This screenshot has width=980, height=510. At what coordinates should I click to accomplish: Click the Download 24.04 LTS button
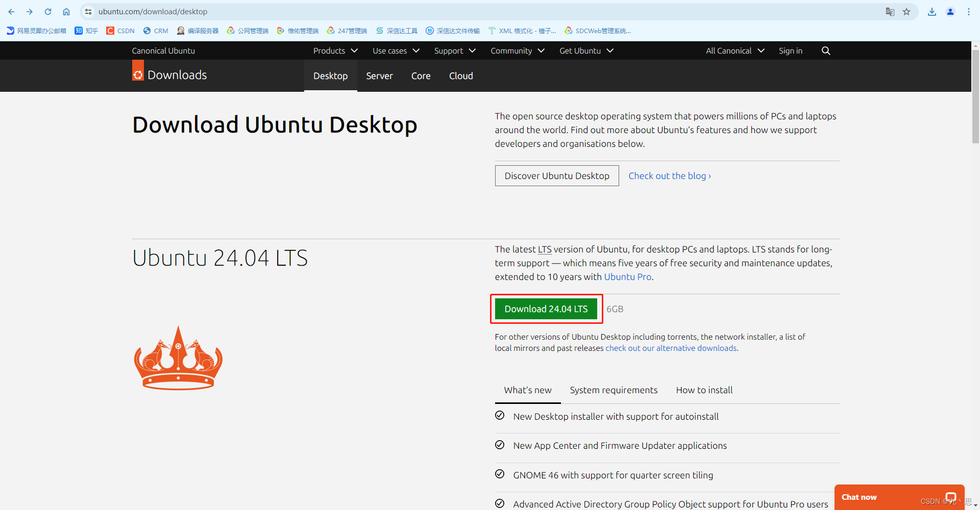[x=546, y=309]
